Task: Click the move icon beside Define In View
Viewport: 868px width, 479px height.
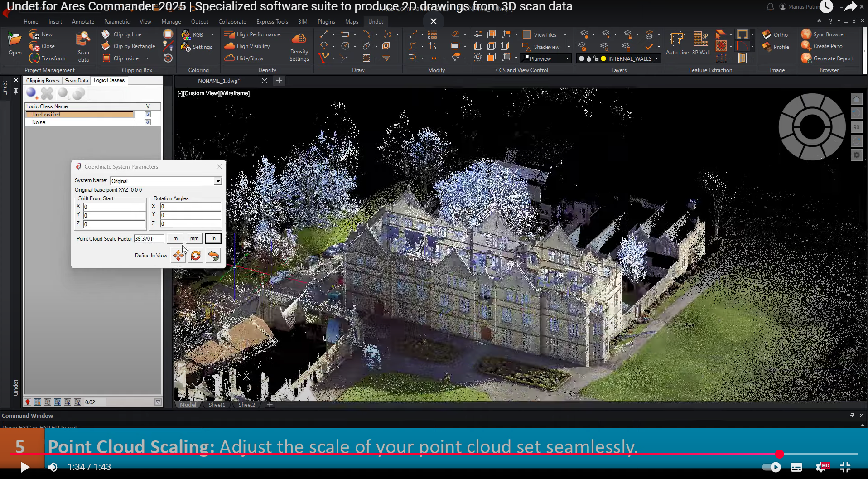Action: point(178,256)
